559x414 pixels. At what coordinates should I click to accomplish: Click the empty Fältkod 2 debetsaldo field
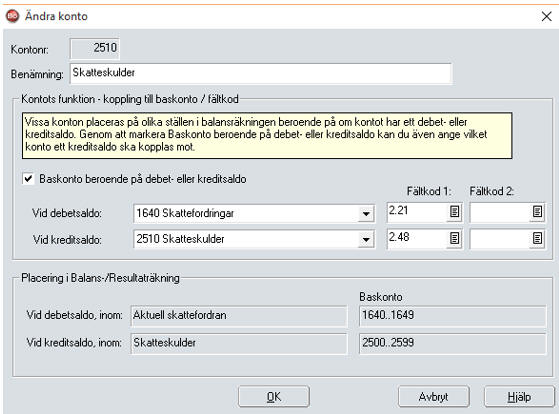pos(500,212)
